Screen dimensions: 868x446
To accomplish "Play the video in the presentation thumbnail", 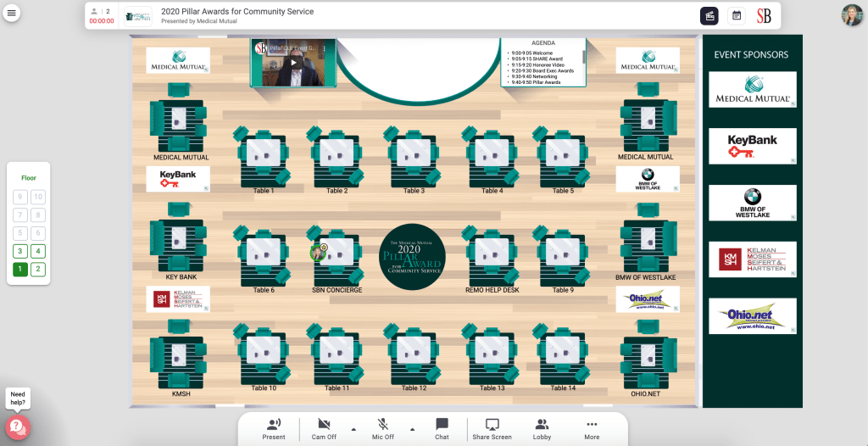I will (x=293, y=63).
